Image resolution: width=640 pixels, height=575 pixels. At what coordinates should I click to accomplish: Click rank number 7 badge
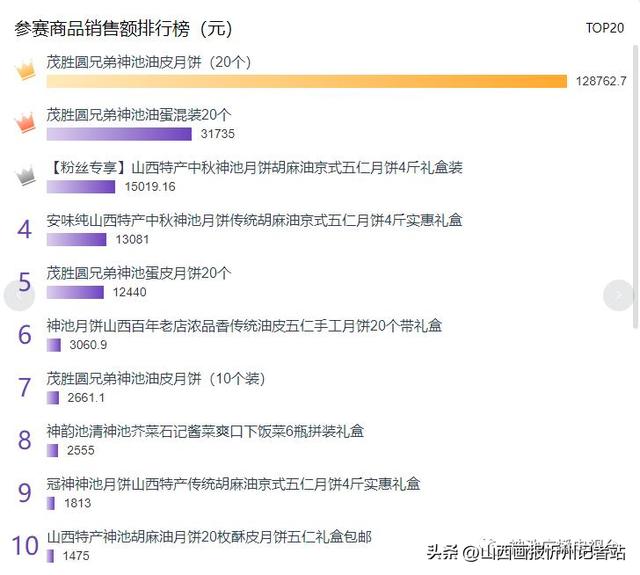tap(24, 387)
